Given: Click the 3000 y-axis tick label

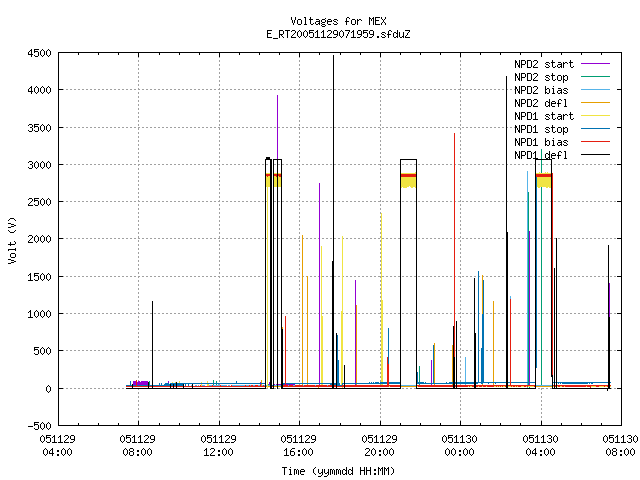Looking at the screenshot, I should [40, 165].
